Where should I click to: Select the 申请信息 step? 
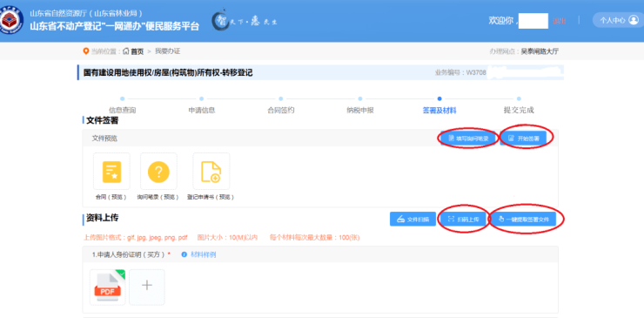[202, 111]
